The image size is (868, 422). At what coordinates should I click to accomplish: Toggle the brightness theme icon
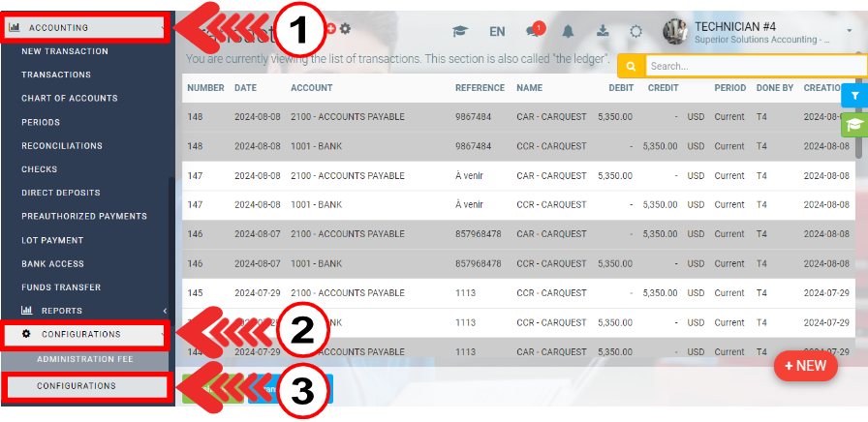pyautogui.click(x=635, y=31)
